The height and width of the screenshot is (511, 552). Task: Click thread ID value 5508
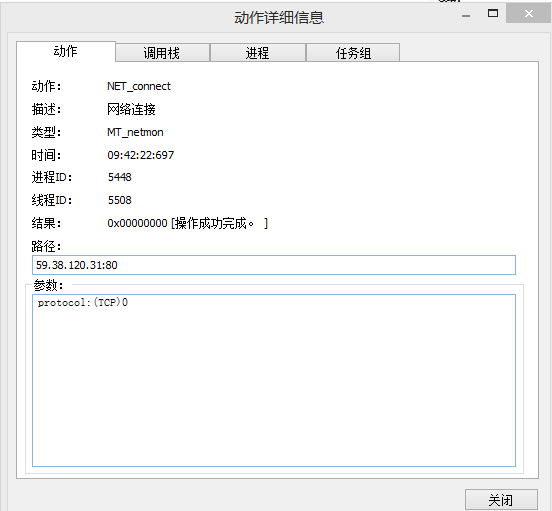pos(119,200)
